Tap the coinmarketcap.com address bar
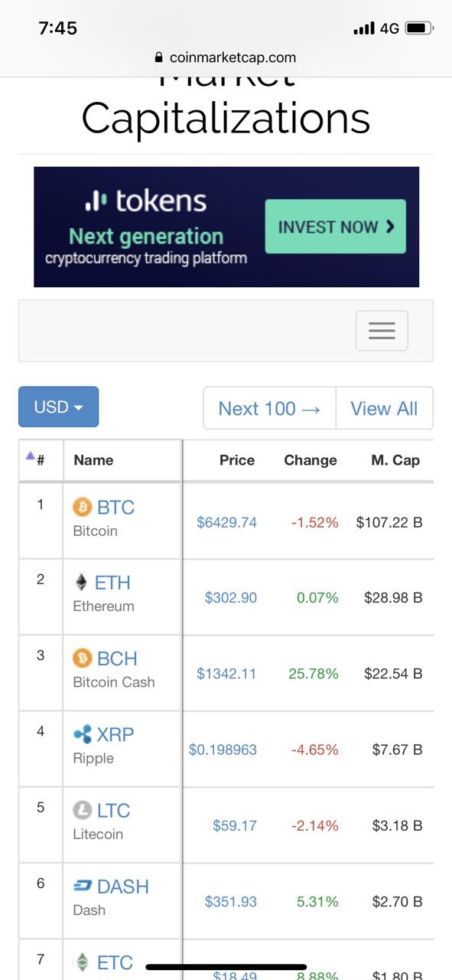This screenshot has height=980, width=452. click(x=226, y=57)
